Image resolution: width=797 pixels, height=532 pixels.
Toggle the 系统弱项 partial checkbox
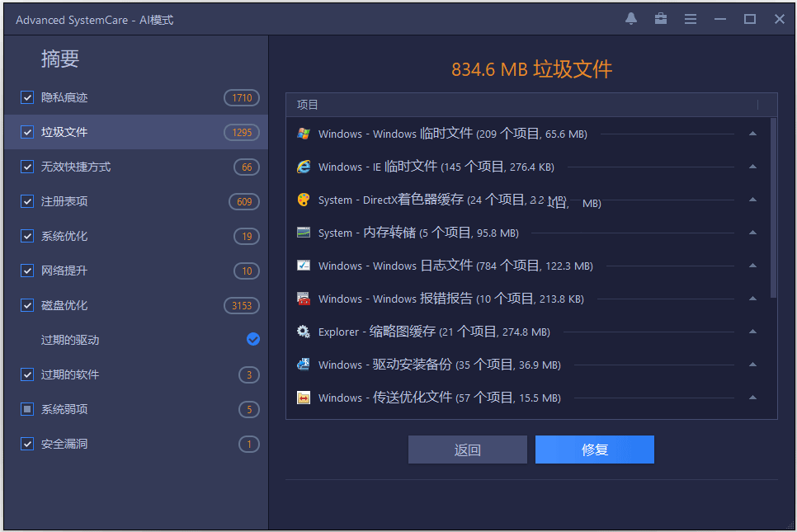[27, 409]
